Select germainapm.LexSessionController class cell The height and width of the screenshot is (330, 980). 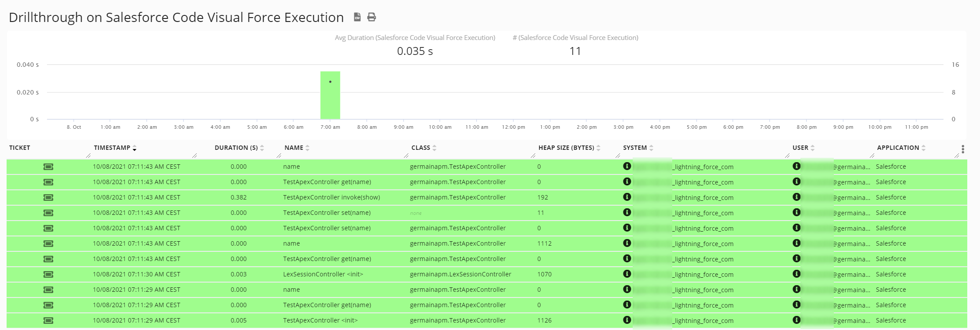pyautogui.click(x=460, y=274)
